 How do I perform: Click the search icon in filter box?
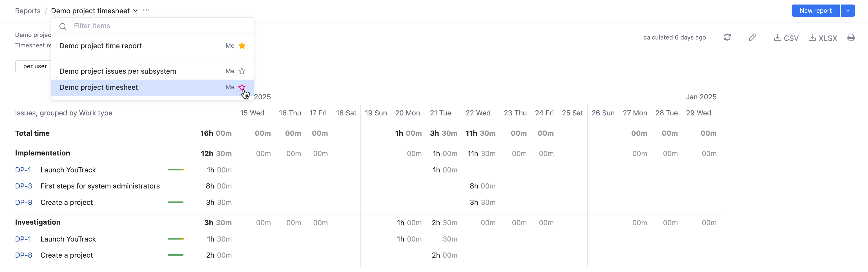tap(63, 26)
